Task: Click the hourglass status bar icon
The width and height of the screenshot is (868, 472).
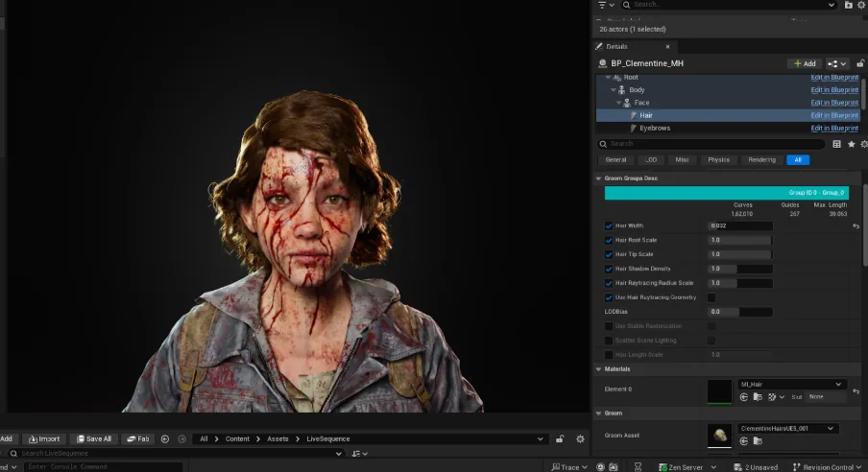Action: click(x=638, y=467)
